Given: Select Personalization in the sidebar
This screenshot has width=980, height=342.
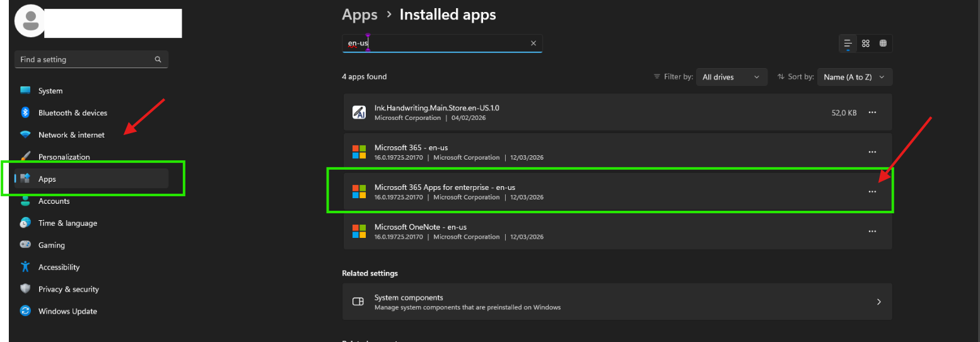Looking at the screenshot, I should click(91, 156).
